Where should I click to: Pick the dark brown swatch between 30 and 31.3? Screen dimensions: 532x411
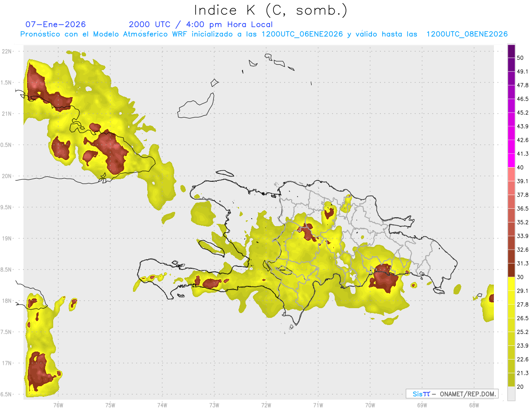(x=511, y=270)
